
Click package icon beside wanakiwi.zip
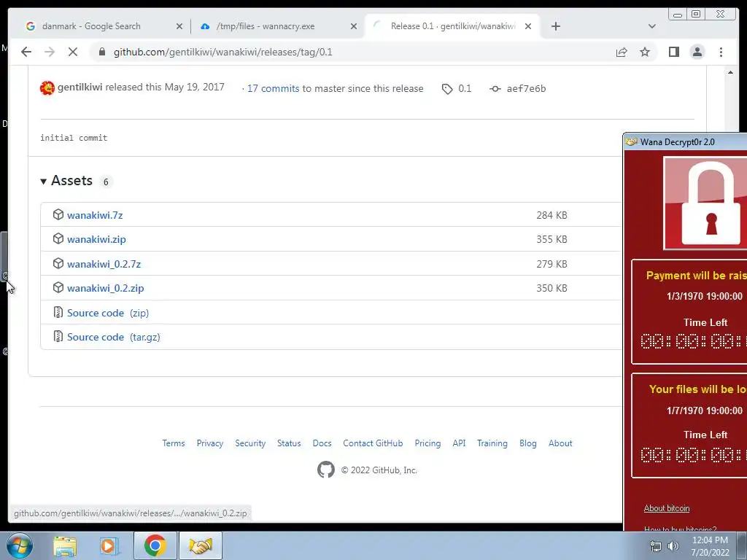[x=58, y=238]
